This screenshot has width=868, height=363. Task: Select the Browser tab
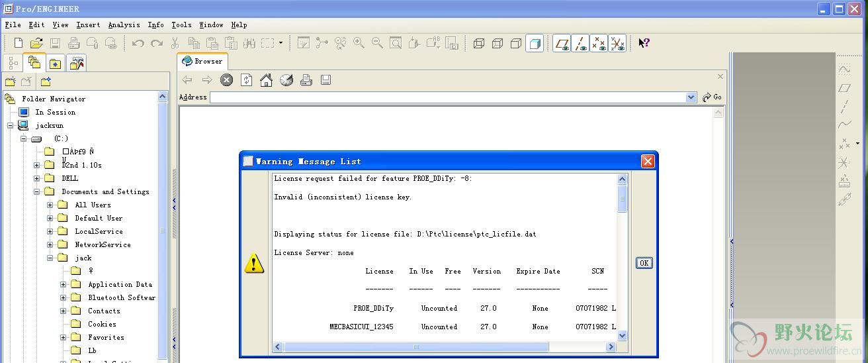(x=202, y=61)
